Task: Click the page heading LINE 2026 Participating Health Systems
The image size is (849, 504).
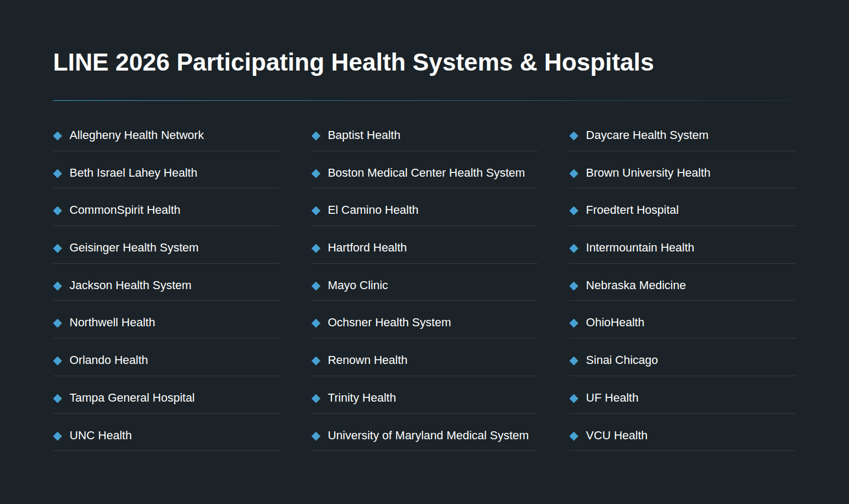Action: (353, 62)
